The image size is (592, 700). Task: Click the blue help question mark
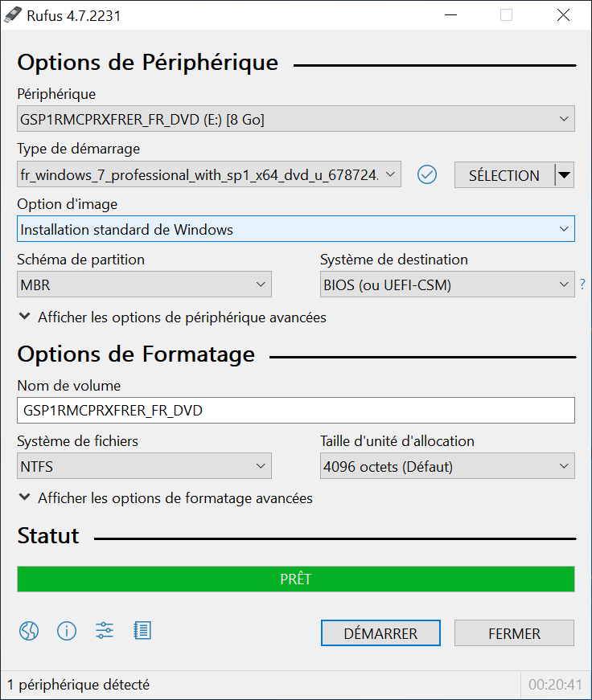[x=582, y=284]
